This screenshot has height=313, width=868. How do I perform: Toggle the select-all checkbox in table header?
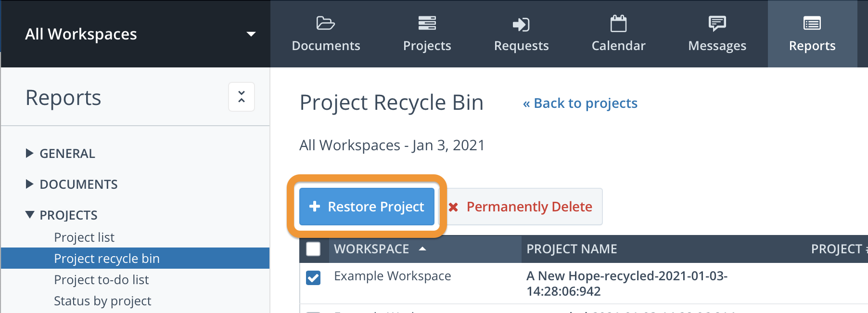pos(313,249)
